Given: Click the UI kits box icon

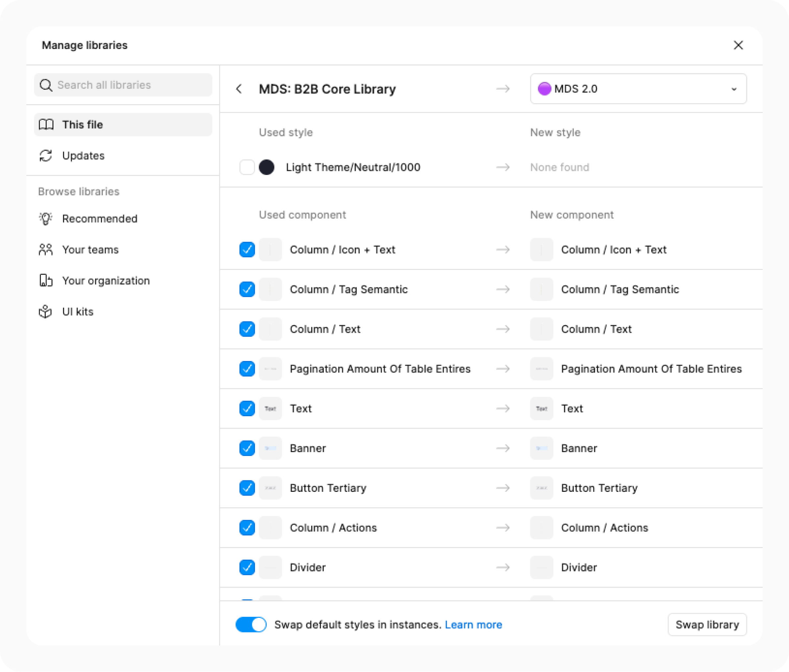Looking at the screenshot, I should 46,311.
